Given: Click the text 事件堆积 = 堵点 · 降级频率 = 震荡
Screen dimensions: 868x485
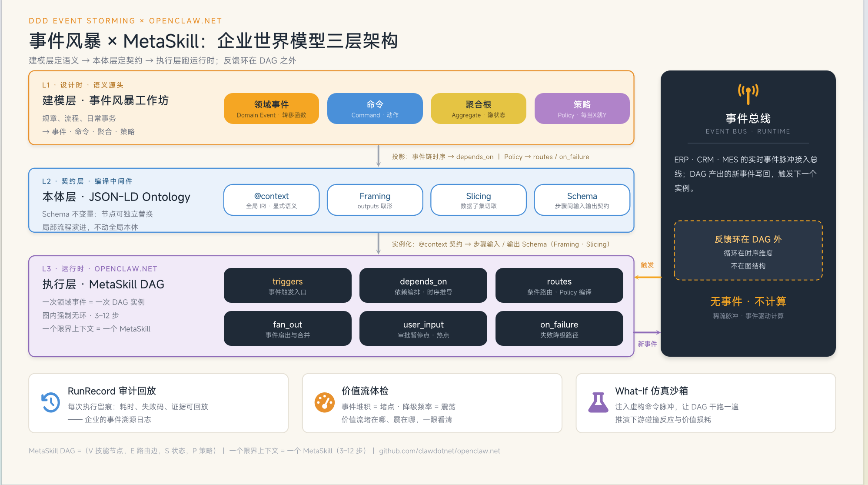Looking at the screenshot, I should (x=398, y=407).
